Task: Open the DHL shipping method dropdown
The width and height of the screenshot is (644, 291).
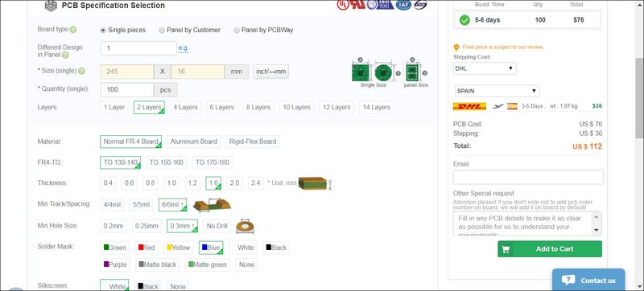Action: coord(485,68)
